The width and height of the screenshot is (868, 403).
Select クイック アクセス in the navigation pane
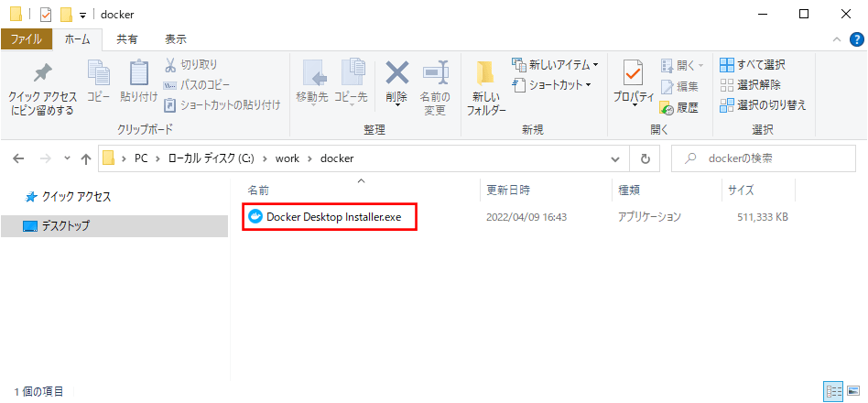[x=69, y=197]
